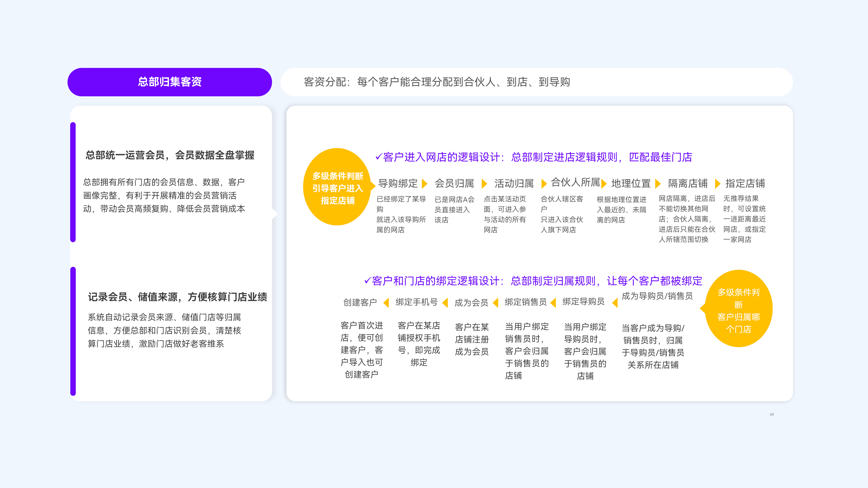This screenshot has width=868, height=488.
Task: Click description starting 客户在某店铺授权手机号
Action: (419, 344)
